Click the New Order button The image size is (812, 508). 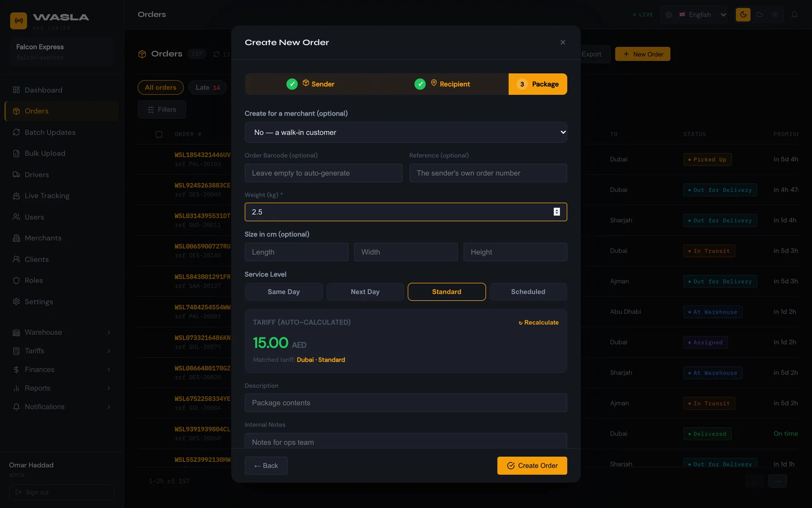coord(642,54)
